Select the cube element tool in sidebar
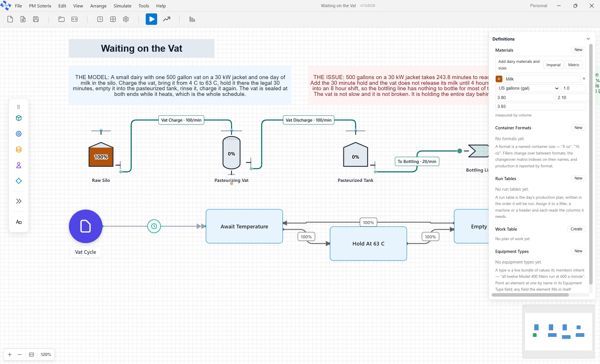The width and height of the screenshot is (600, 364). (19, 118)
